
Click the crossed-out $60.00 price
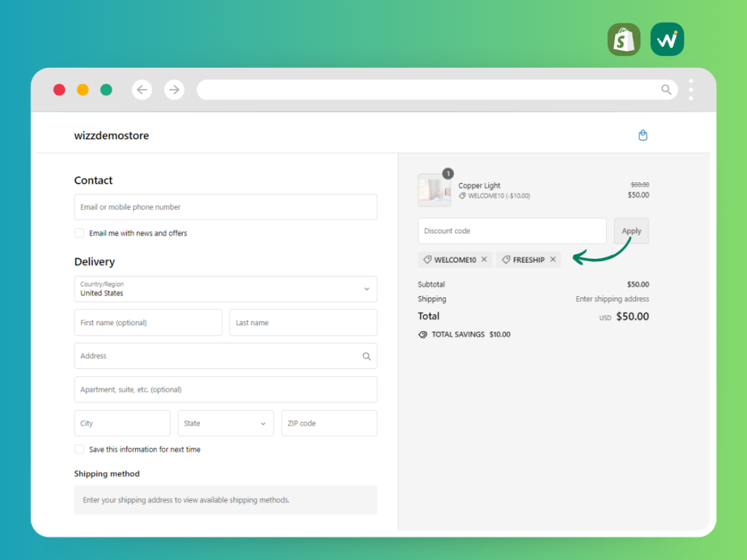click(640, 184)
